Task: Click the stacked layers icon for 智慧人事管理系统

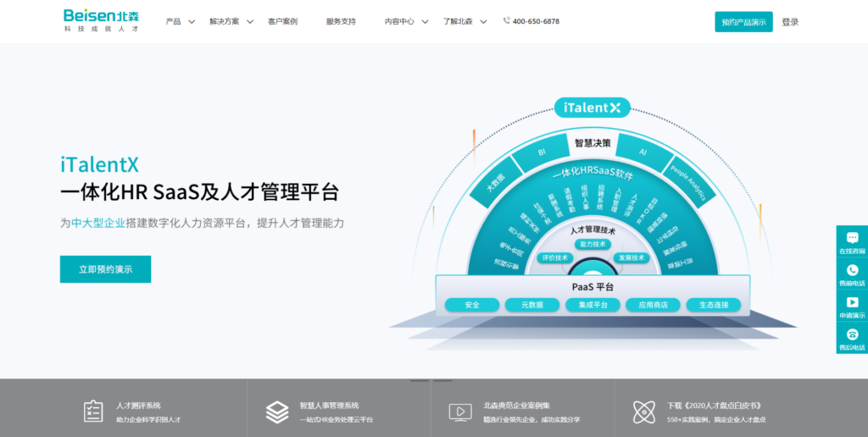Action: tap(277, 412)
